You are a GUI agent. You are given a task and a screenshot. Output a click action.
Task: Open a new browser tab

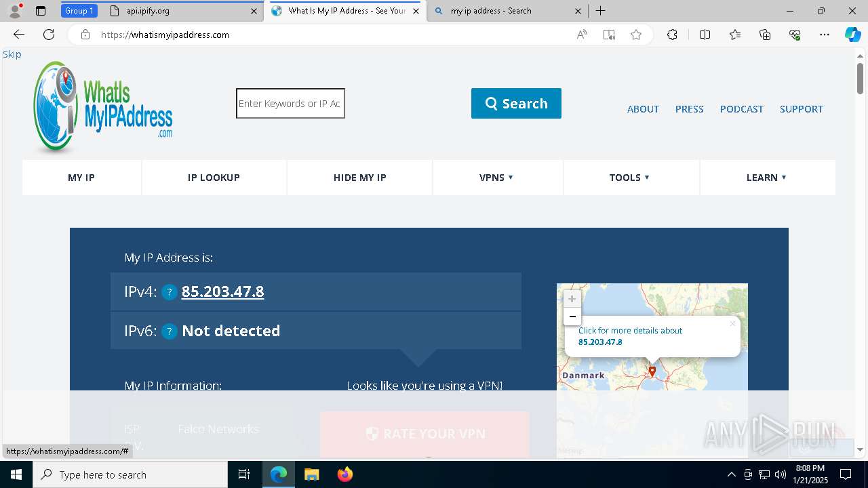click(600, 11)
